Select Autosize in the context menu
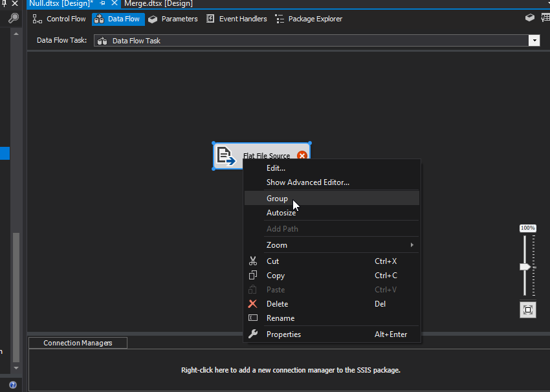Viewport: 550px width, 392px height. tap(281, 212)
